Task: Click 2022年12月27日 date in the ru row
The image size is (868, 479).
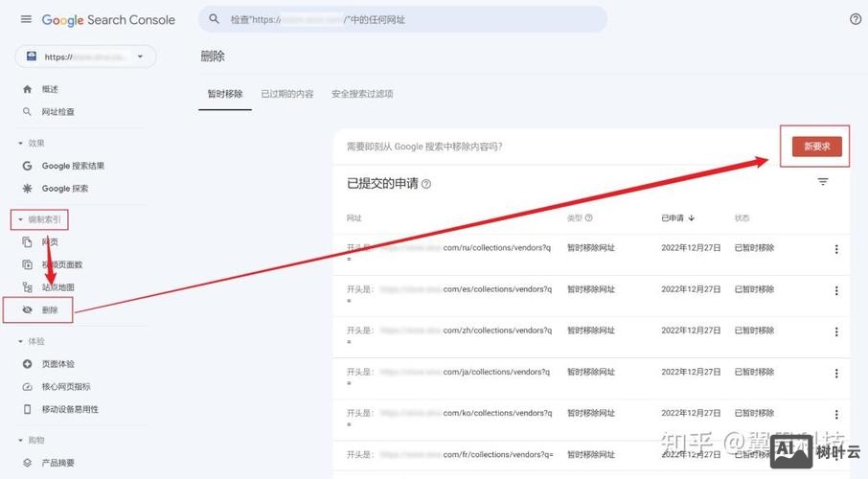Action: [x=691, y=248]
